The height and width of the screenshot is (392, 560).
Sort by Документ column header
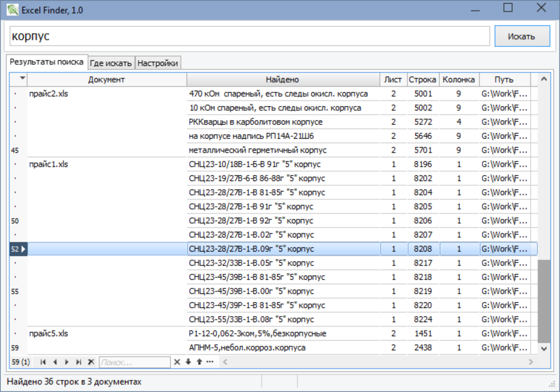pos(106,80)
